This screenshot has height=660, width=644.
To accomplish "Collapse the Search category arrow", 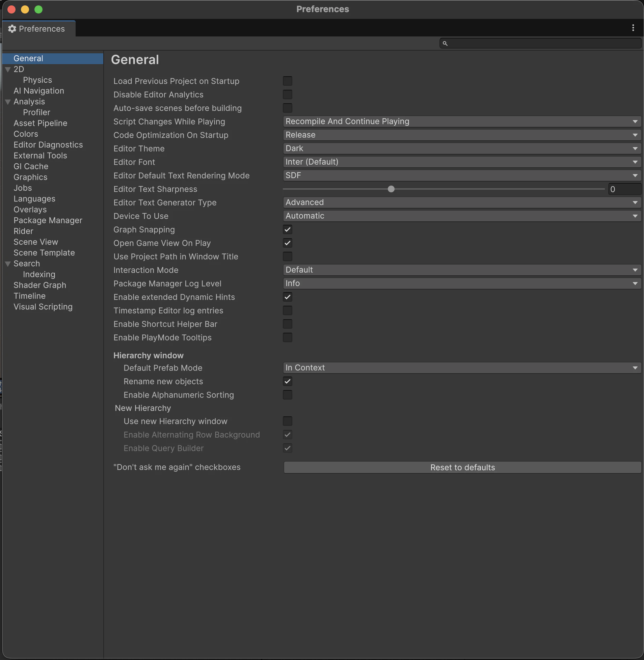I will (x=8, y=264).
